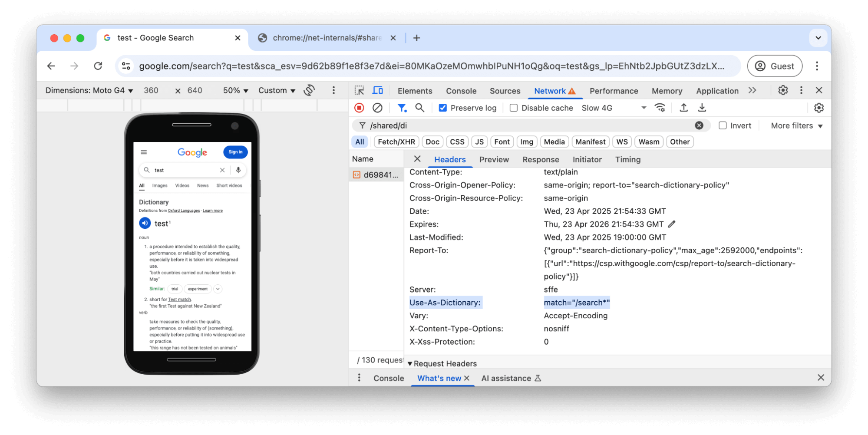This screenshot has width=868, height=435.
Task: Open the network search icon
Action: click(x=419, y=108)
